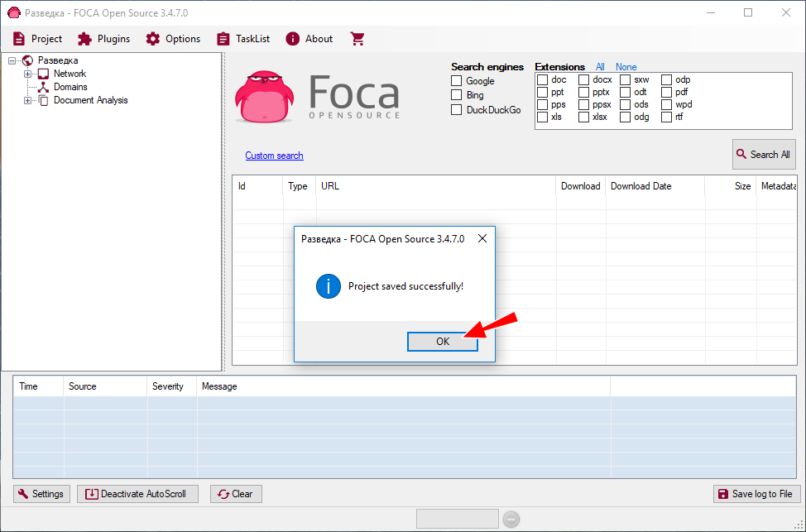Open the shopping cart icon
The width and height of the screenshot is (806, 532).
357,39
